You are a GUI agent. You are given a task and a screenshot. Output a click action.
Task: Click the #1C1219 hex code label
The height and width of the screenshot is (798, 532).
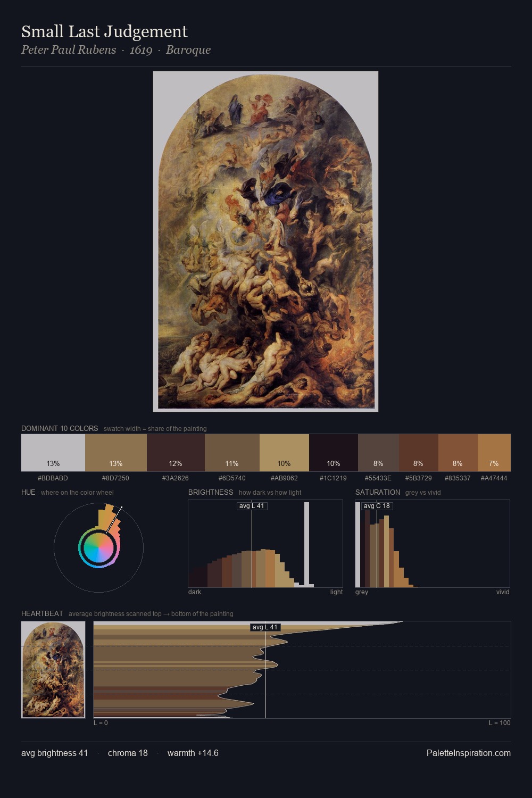coord(333,478)
